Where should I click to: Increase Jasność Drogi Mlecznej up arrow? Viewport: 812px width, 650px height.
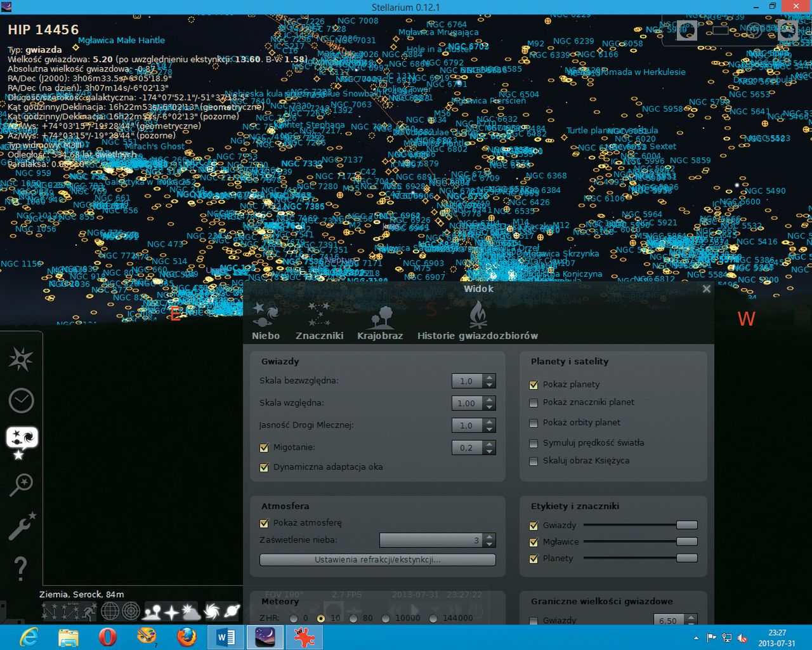489,422
